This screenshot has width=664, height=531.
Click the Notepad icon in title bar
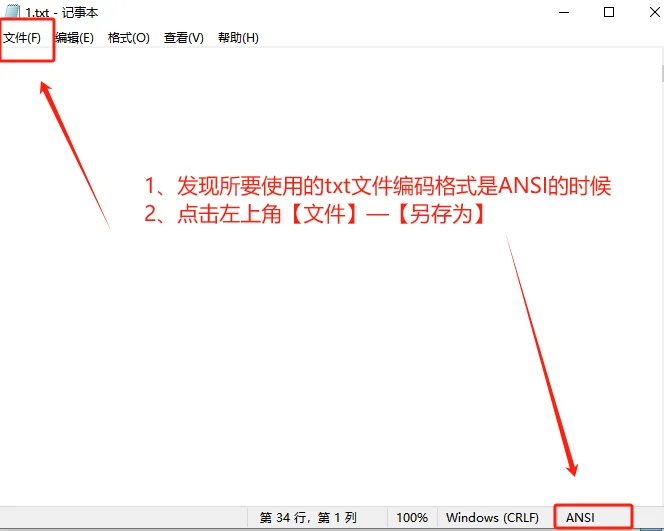[12, 12]
